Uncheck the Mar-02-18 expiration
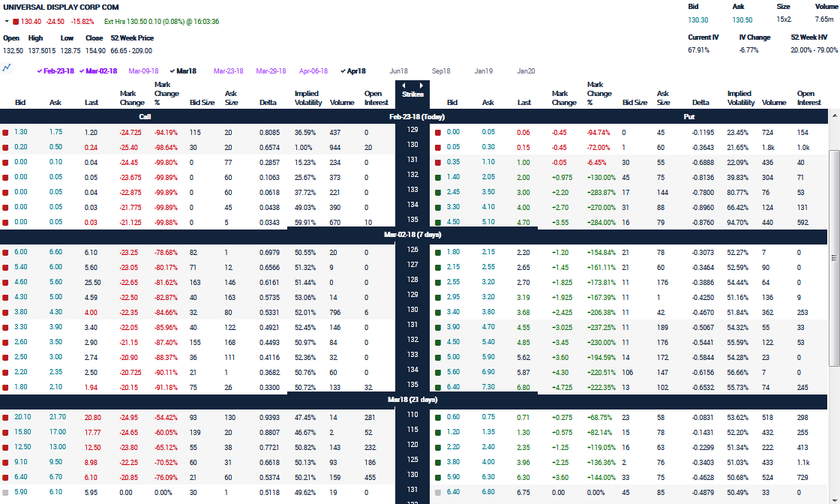840x504 pixels. pos(98,71)
